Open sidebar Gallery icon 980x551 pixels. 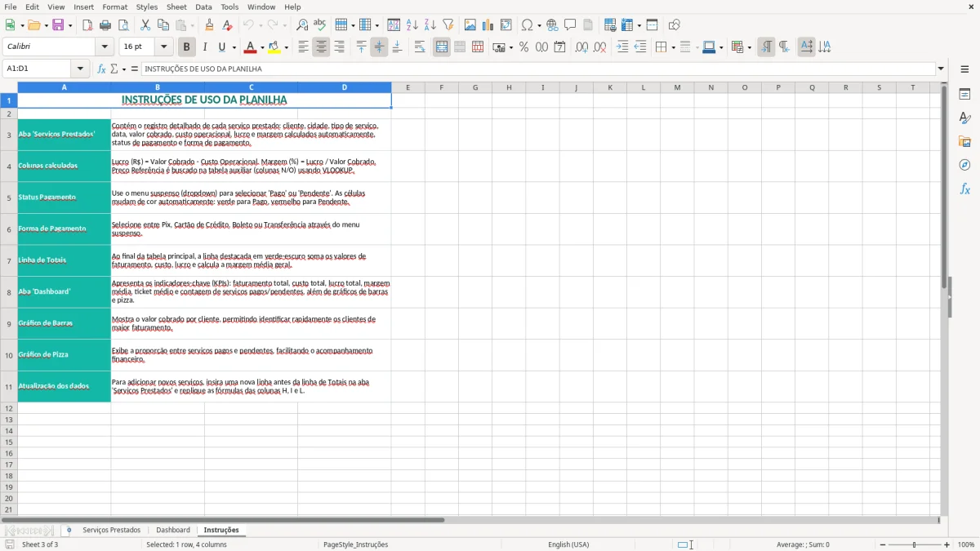[965, 141]
